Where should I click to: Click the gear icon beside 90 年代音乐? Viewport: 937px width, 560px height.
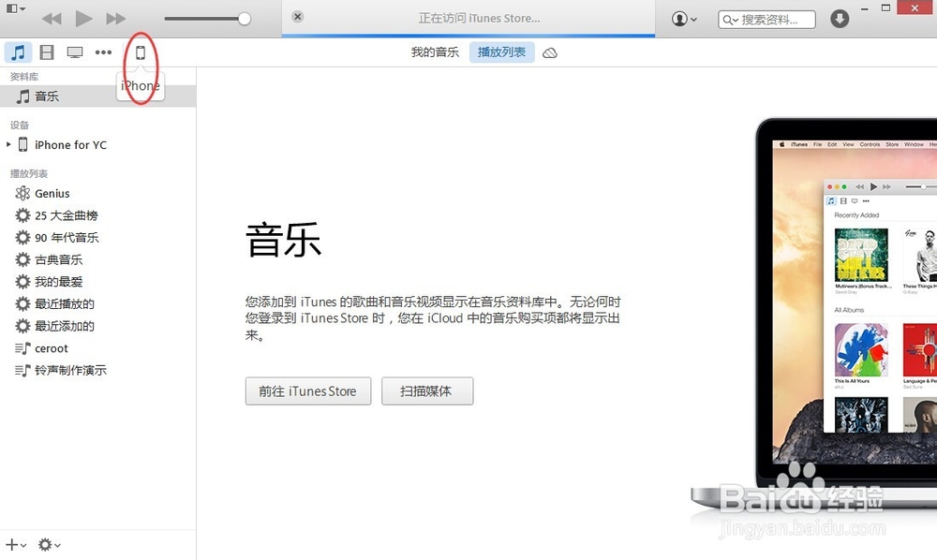coord(22,238)
